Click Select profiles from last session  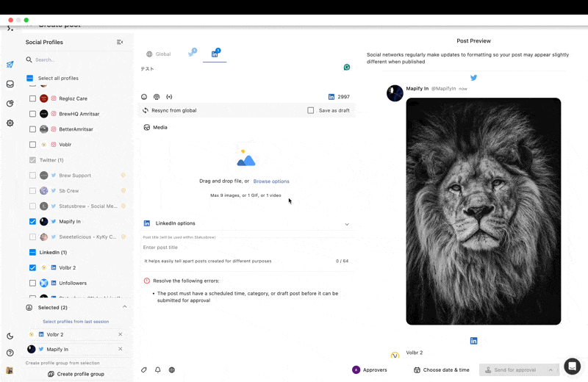click(x=76, y=322)
